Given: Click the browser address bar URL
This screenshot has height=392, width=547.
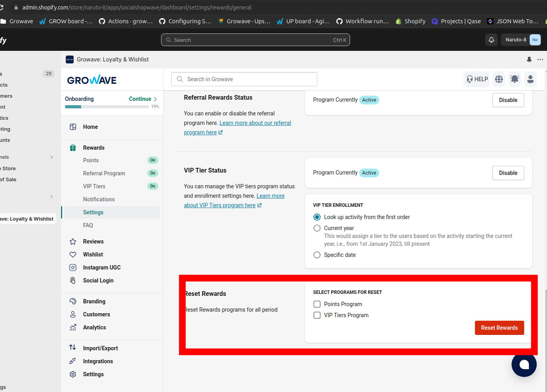Looking at the screenshot, I should [137, 7].
